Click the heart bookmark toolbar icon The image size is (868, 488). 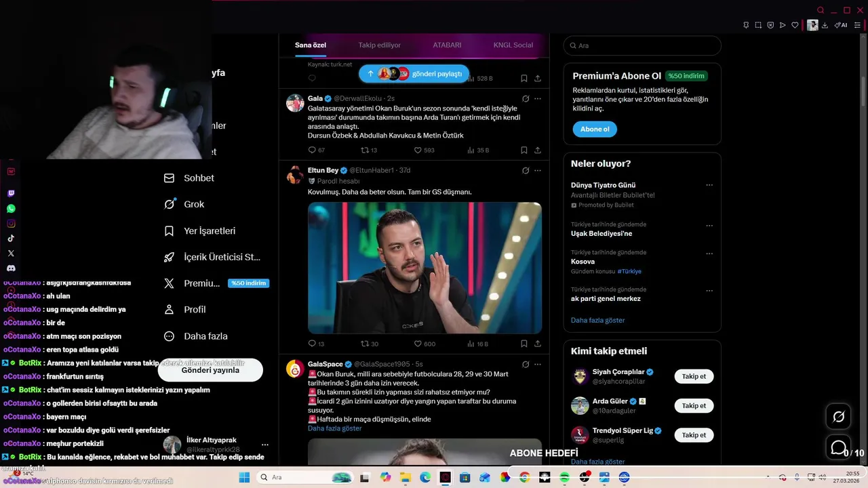(x=795, y=25)
